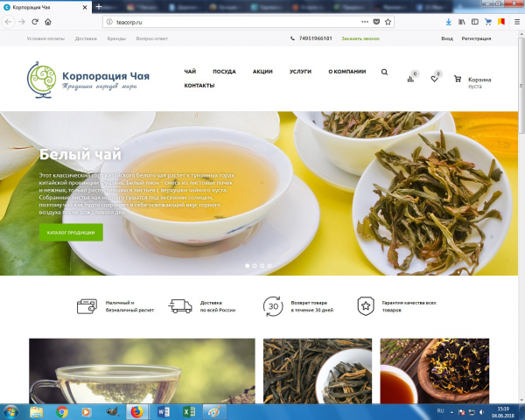Open Условия оплаты link
525x420 pixels.
click(x=45, y=38)
